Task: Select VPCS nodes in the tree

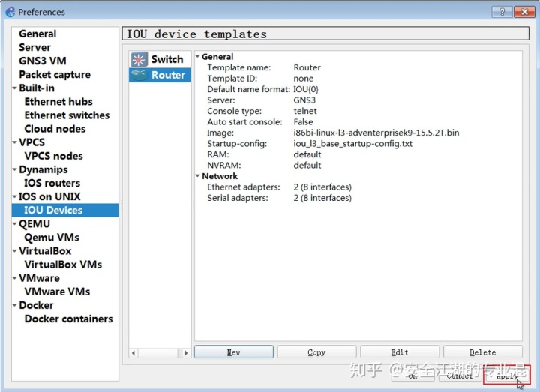Action: click(54, 156)
